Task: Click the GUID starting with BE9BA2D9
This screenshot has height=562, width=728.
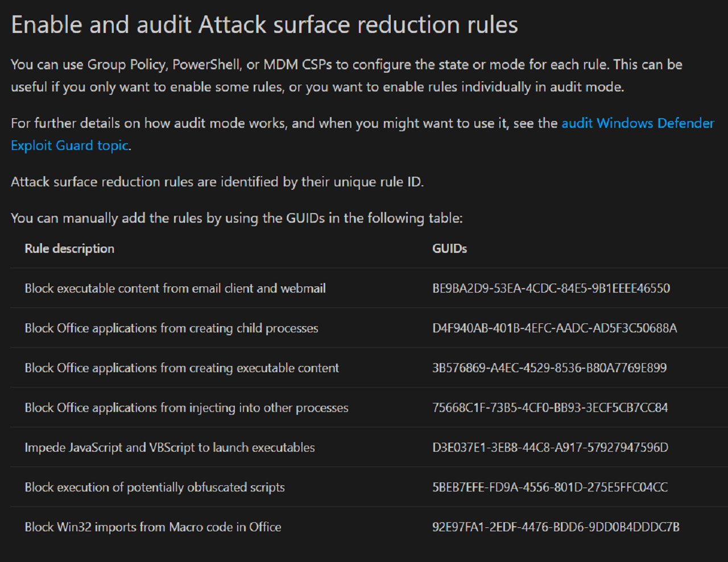Action: coord(551,288)
